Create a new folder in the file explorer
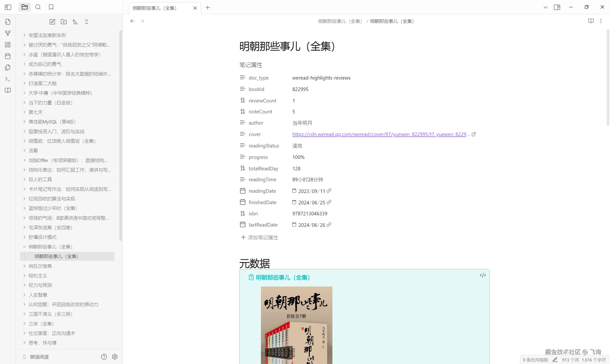Viewport: 610px width, 364px height. tap(64, 22)
